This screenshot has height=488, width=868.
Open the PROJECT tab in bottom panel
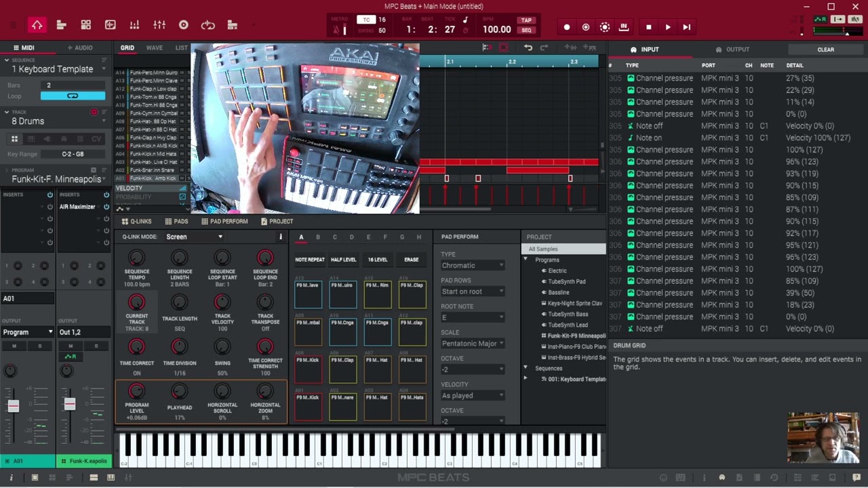(276, 222)
